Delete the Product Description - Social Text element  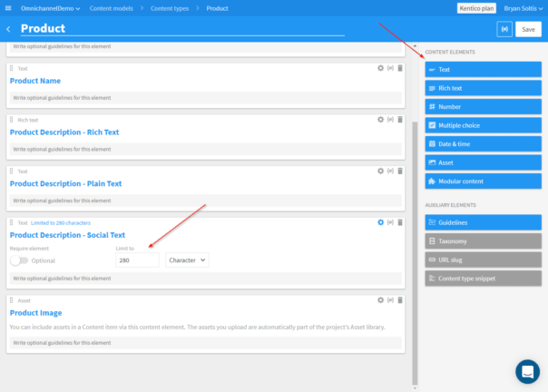coord(400,222)
